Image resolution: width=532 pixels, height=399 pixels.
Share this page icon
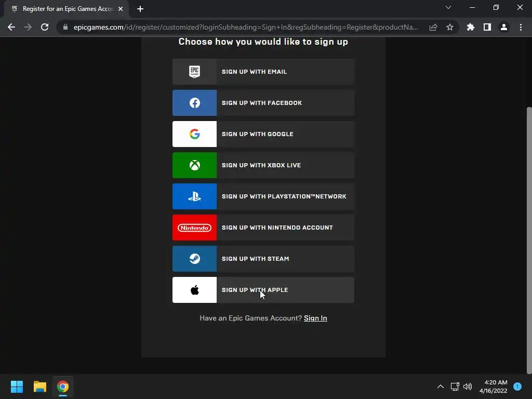click(433, 27)
